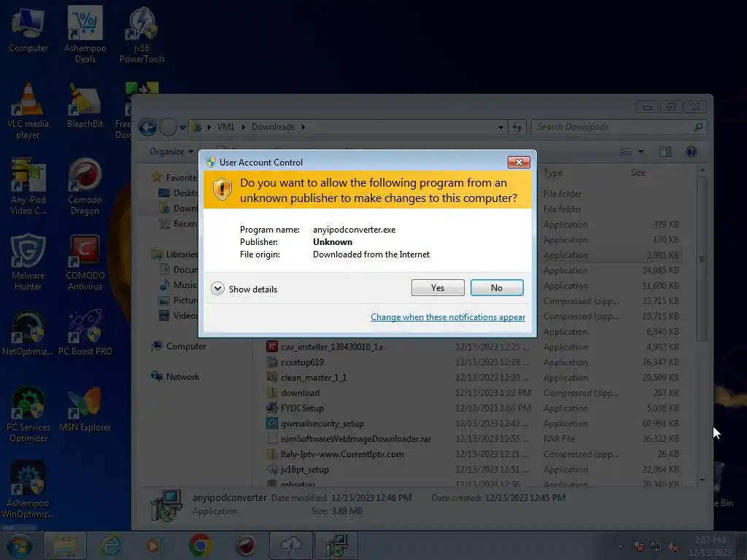Open Any iPod Video Converter shortcut
The width and height of the screenshot is (747, 560).
[28, 187]
